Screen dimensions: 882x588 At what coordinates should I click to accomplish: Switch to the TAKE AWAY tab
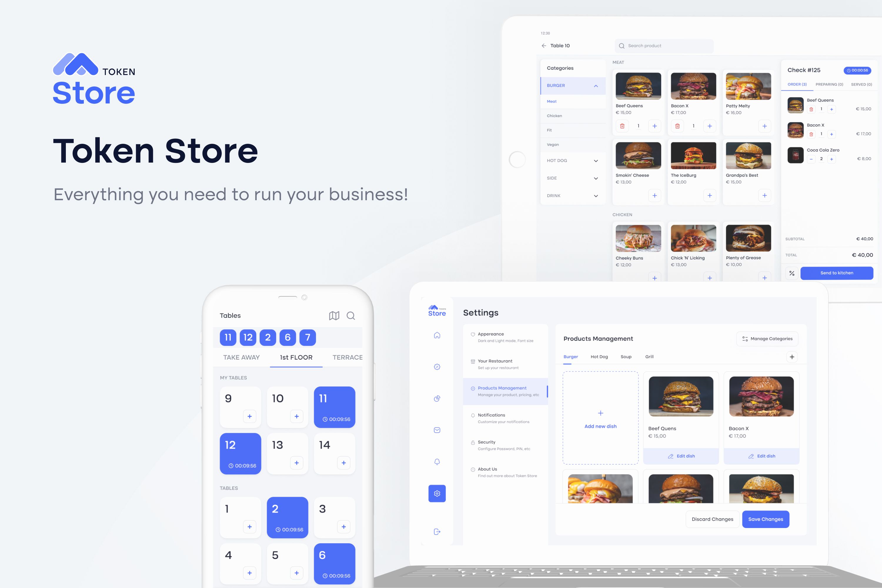pyautogui.click(x=242, y=357)
